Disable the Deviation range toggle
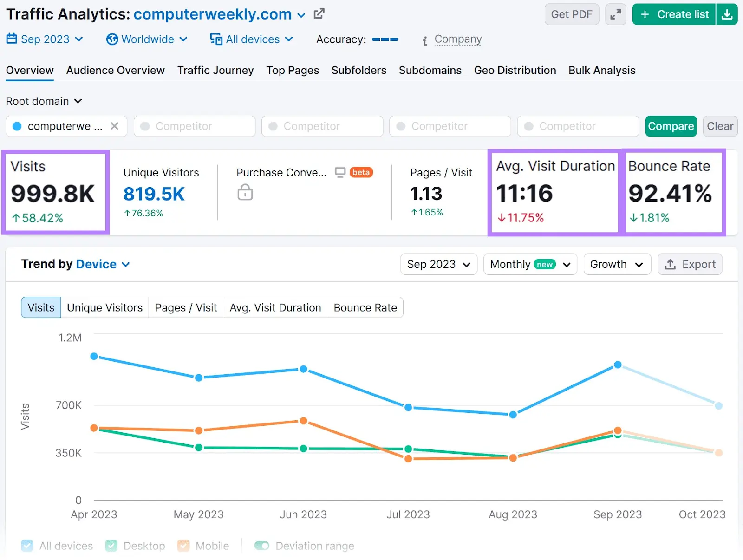The width and height of the screenshot is (743, 560). click(262, 546)
